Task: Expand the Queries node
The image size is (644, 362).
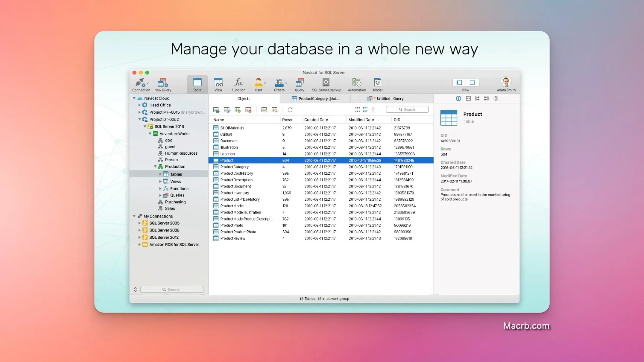Action: coord(160,195)
